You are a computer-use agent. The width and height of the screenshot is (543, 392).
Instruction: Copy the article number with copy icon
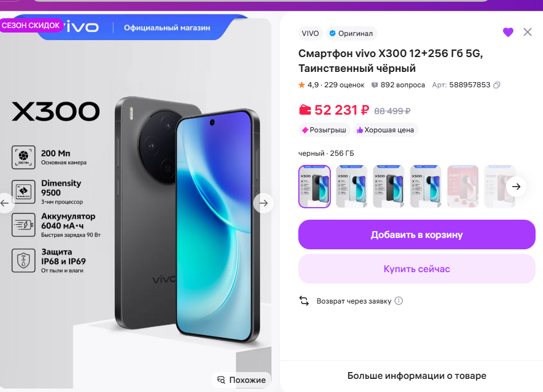(497, 85)
